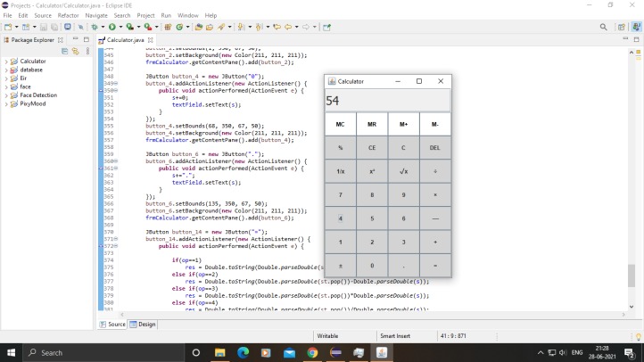Click the Open Task folder icon
This screenshot has height=362, width=644.
[x=210, y=27]
